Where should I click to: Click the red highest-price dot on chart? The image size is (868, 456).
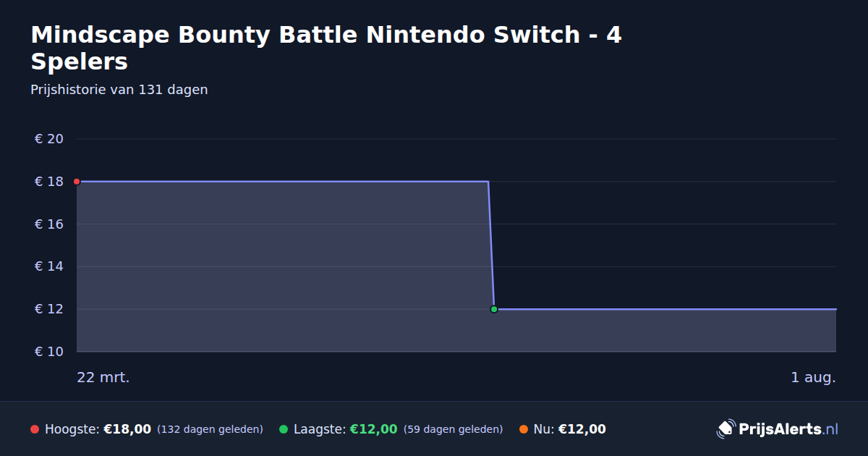77,182
